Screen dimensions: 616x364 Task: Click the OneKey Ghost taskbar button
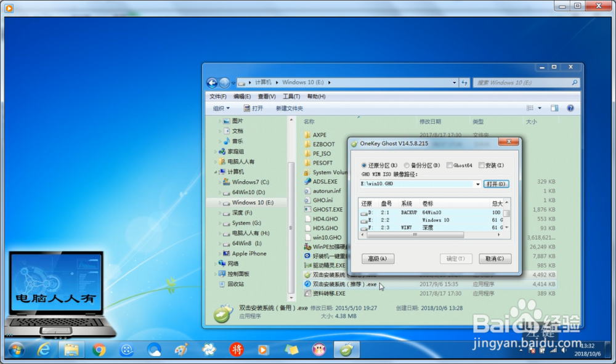(x=346, y=349)
